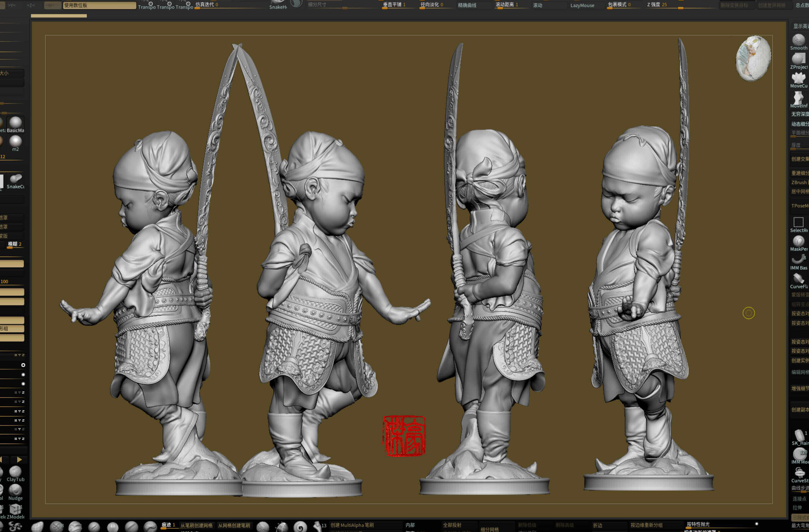Screen dimensions: 809x532
Task: Select the CurveSt brush
Action: (800, 475)
